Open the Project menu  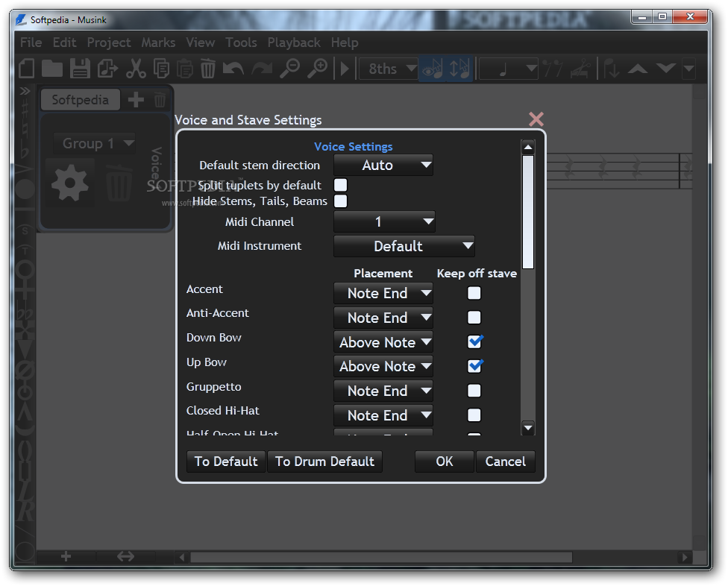pyautogui.click(x=109, y=42)
